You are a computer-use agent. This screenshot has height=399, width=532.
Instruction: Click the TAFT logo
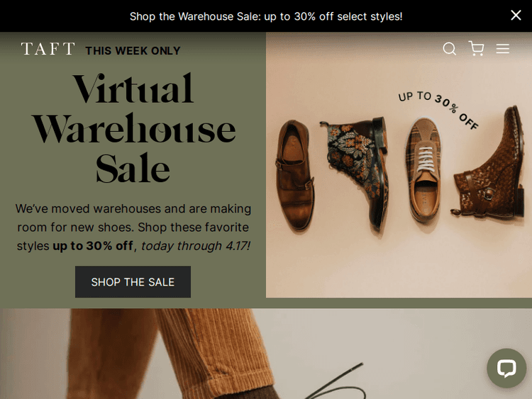pos(48,48)
